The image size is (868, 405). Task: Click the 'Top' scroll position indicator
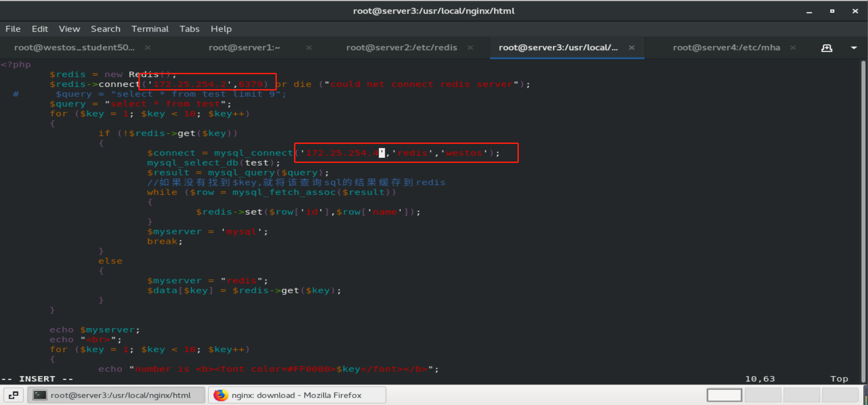(839, 379)
